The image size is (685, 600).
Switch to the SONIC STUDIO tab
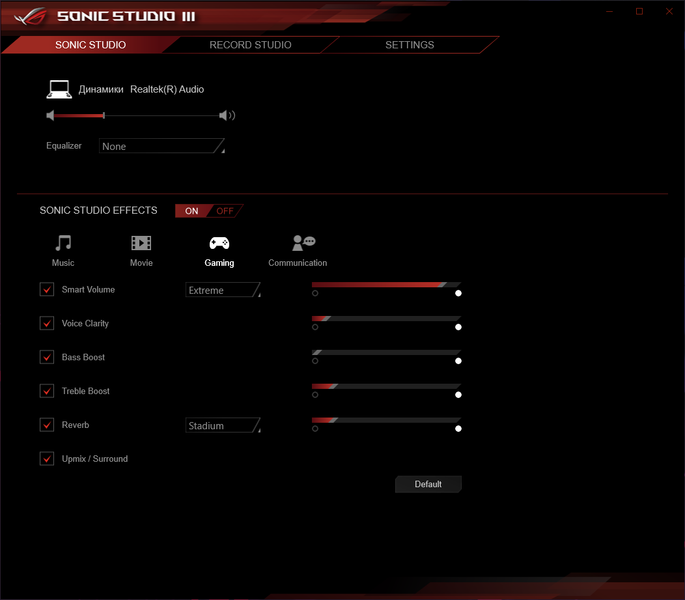[x=90, y=45]
